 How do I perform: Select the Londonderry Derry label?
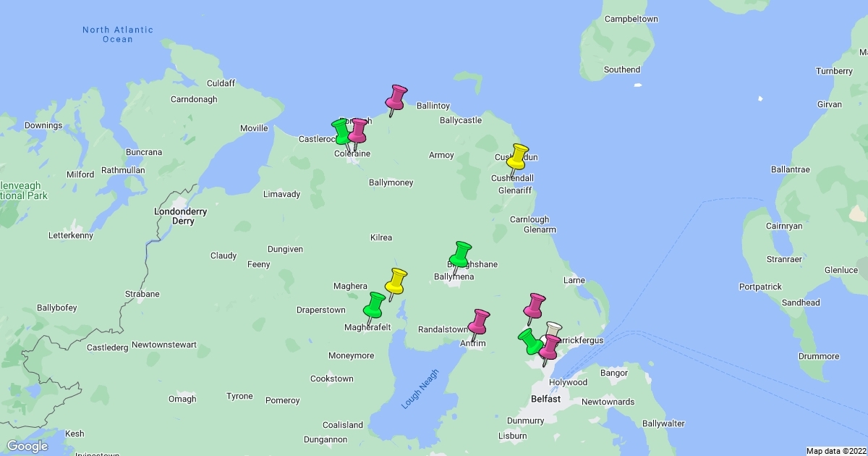(x=182, y=216)
